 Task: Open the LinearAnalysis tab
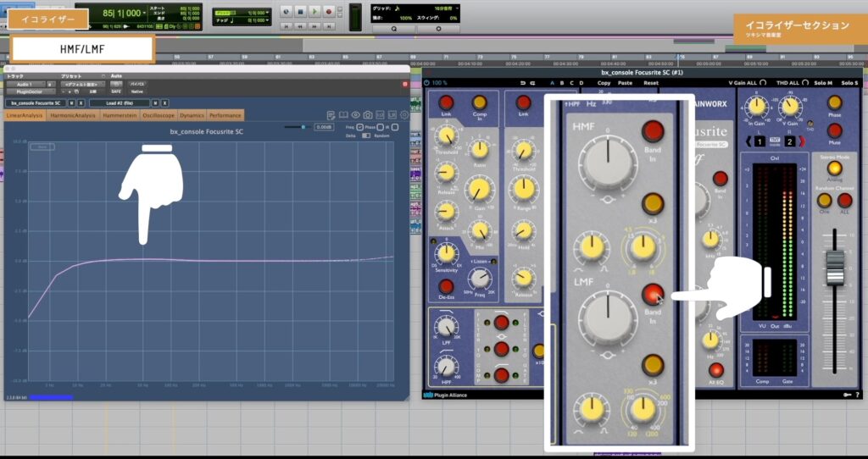tap(25, 115)
